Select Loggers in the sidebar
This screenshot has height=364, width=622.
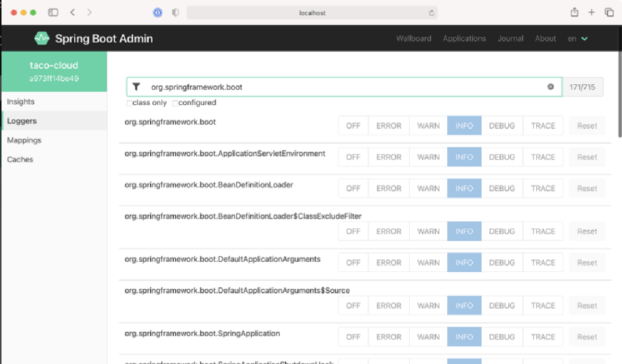pos(53,121)
